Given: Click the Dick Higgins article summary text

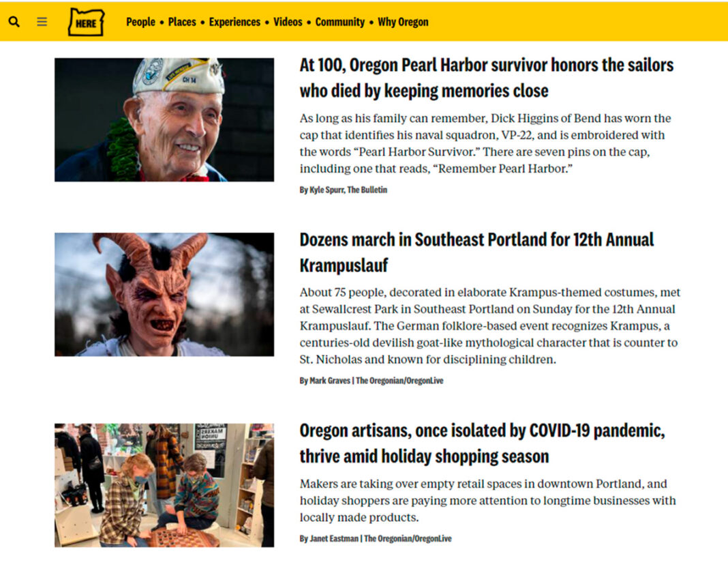Looking at the screenshot, I should click(x=485, y=143).
